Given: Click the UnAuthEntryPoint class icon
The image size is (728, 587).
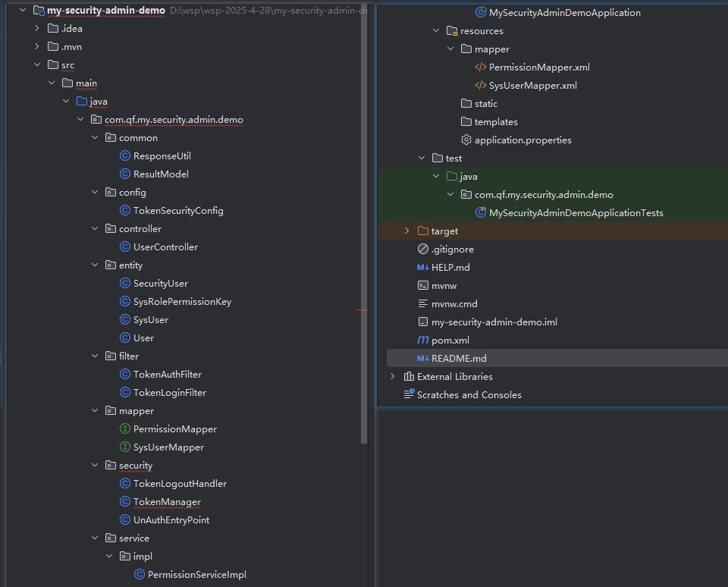Looking at the screenshot, I should click(125, 520).
